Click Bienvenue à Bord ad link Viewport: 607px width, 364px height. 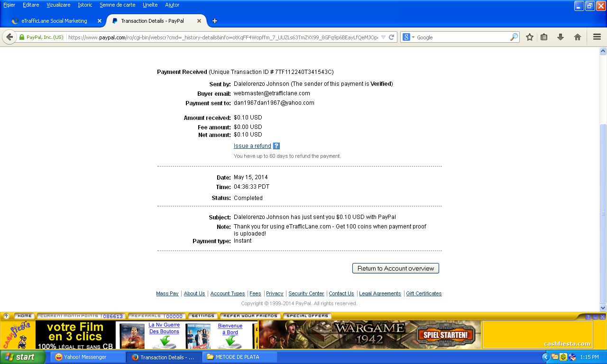click(230, 329)
